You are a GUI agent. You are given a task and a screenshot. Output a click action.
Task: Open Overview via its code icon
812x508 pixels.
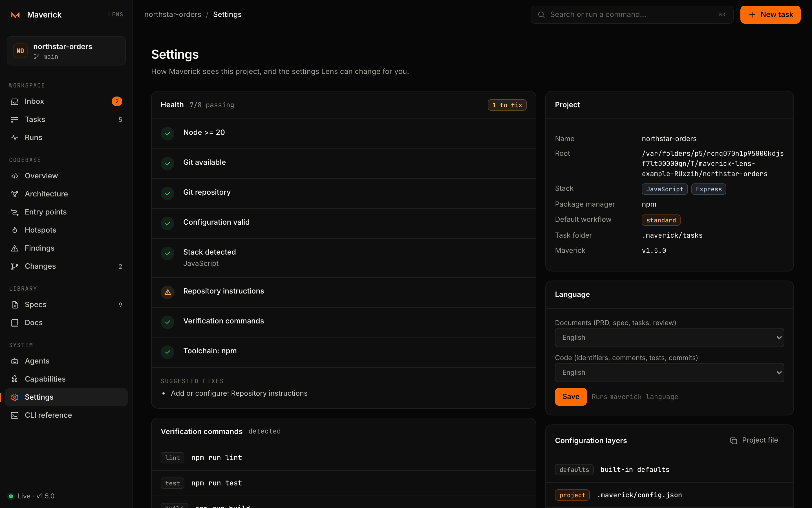[15, 176]
